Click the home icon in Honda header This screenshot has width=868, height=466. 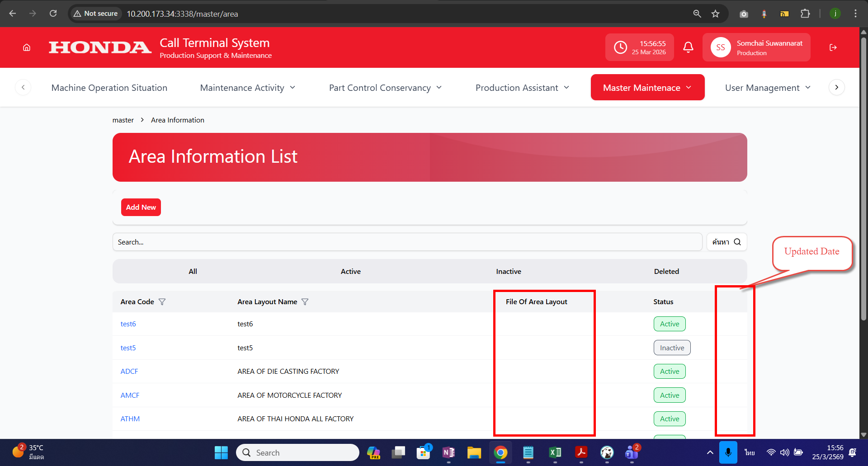[x=27, y=47]
